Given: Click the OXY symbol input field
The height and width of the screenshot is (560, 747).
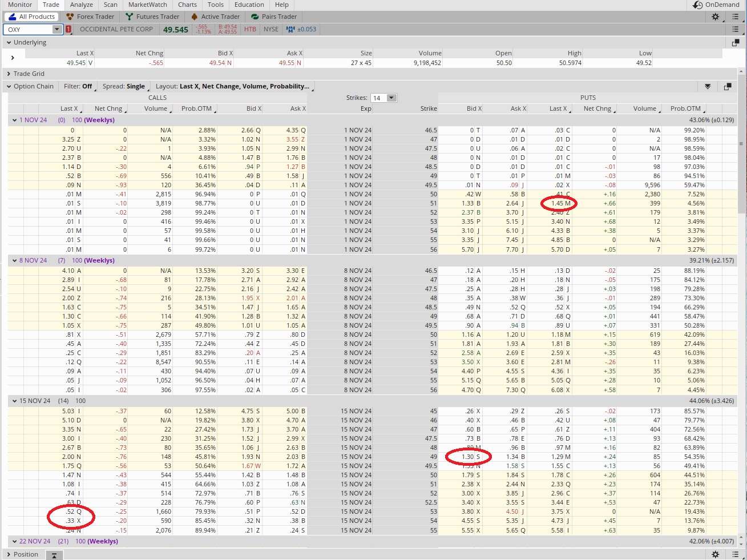Looking at the screenshot, I should click(x=29, y=29).
